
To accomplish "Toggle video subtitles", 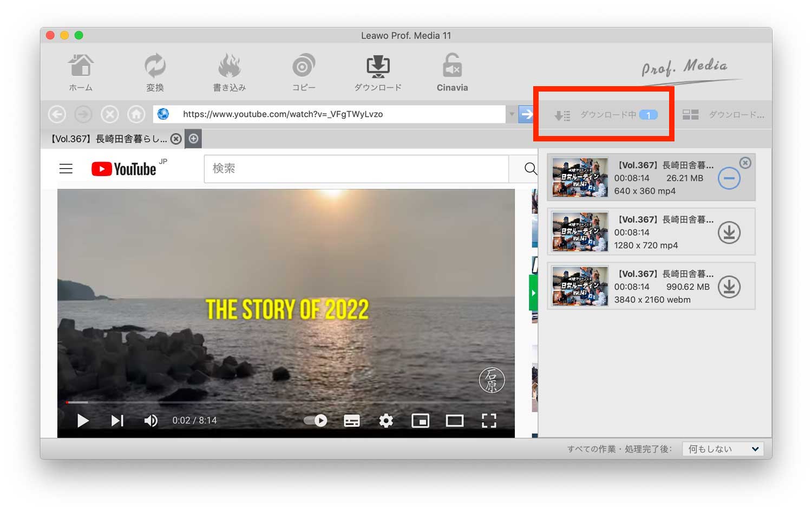I will point(352,420).
